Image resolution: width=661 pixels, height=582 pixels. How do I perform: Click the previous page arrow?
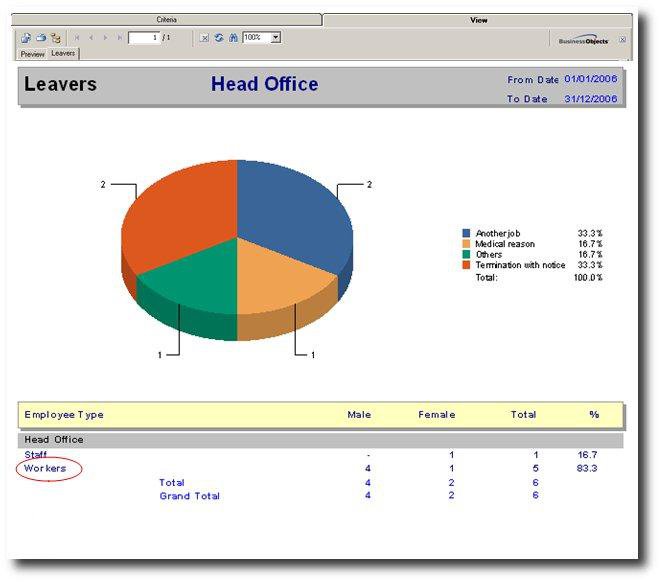tap(91, 38)
